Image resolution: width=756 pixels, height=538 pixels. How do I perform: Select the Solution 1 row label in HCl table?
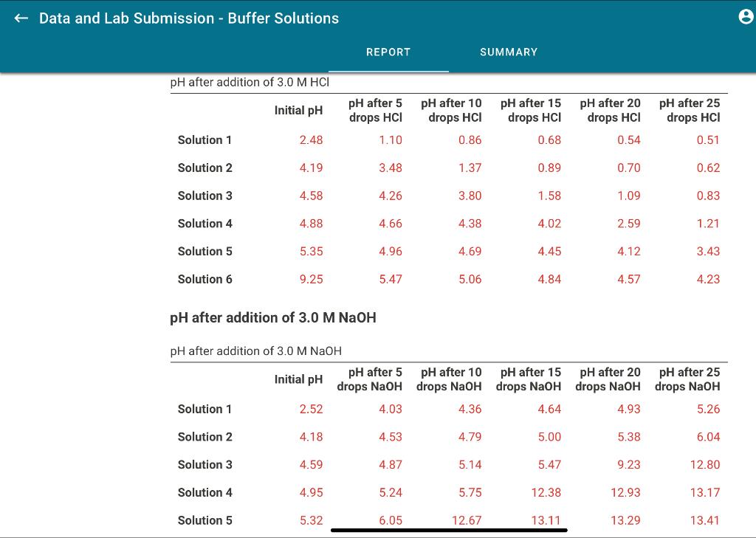[205, 139]
